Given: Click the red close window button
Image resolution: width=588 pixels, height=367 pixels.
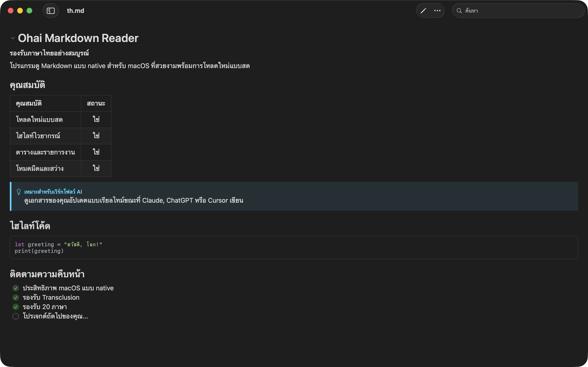Looking at the screenshot, I should pyautogui.click(x=11, y=11).
